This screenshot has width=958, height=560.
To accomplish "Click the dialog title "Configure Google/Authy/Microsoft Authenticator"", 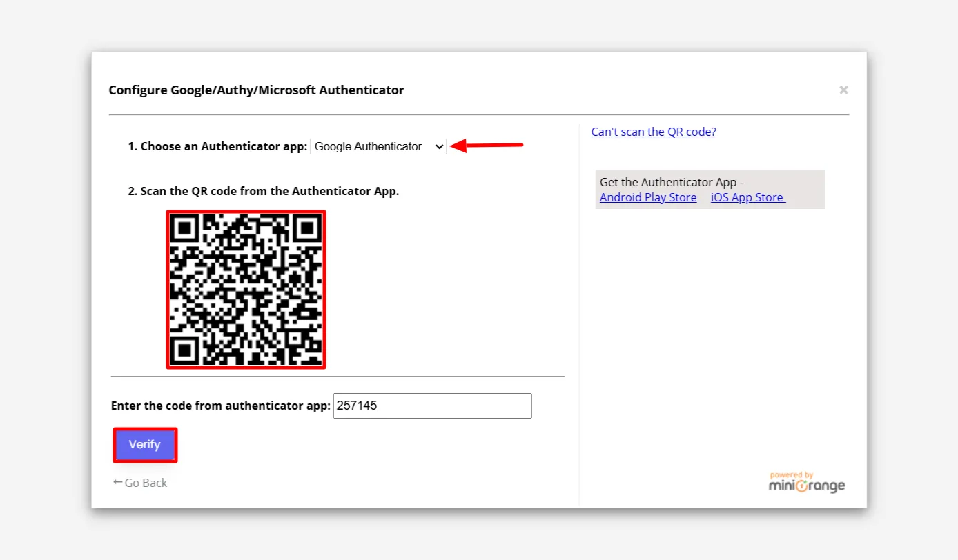I will pyautogui.click(x=256, y=90).
